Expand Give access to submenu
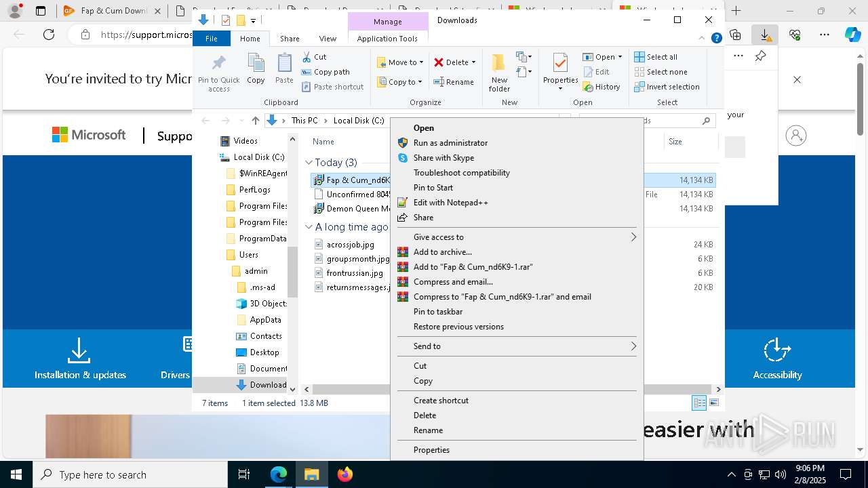The width and height of the screenshot is (868, 488). click(515, 237)
